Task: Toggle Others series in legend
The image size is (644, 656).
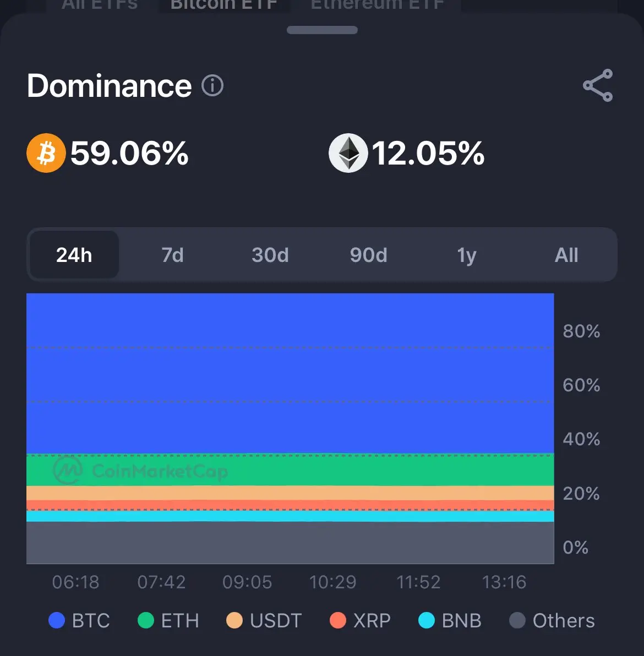Action: tap(552, 621)
